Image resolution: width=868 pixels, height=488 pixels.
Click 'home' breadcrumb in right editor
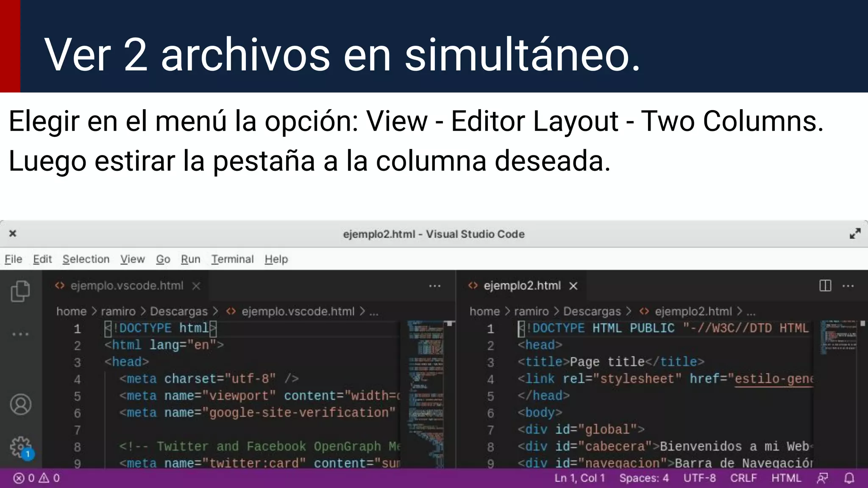click(x=484, y=311)
